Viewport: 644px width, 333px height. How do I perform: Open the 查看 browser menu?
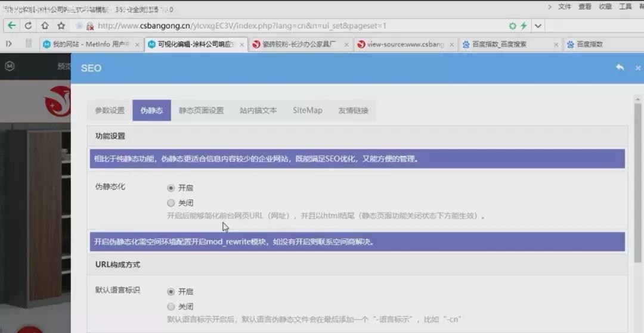[585, 7]
